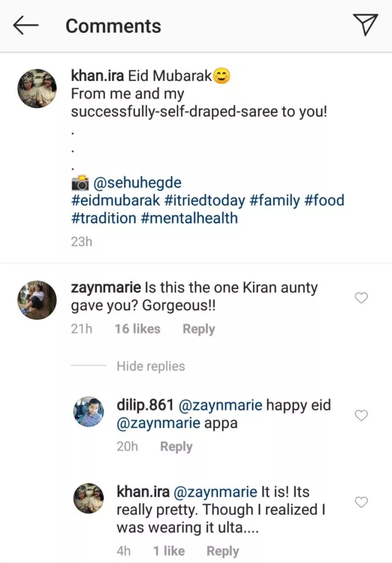Open the direct message paper plane icon
The image size is (392, 563).
365,25
